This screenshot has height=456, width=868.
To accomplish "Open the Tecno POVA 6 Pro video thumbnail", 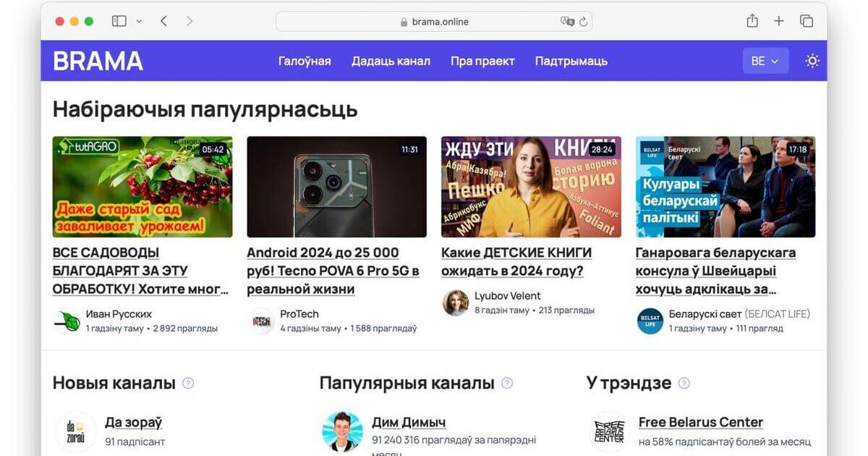I will coord(336,187).
